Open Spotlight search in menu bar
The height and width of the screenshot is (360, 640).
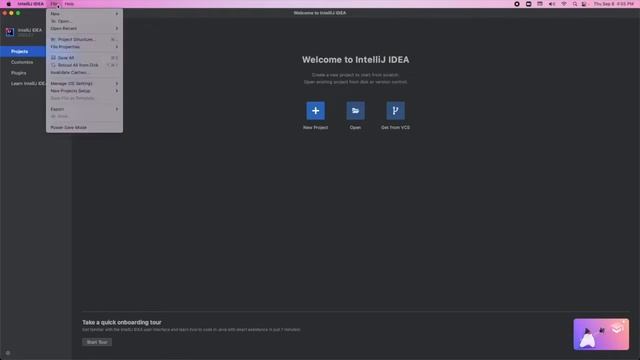(575, 4)
